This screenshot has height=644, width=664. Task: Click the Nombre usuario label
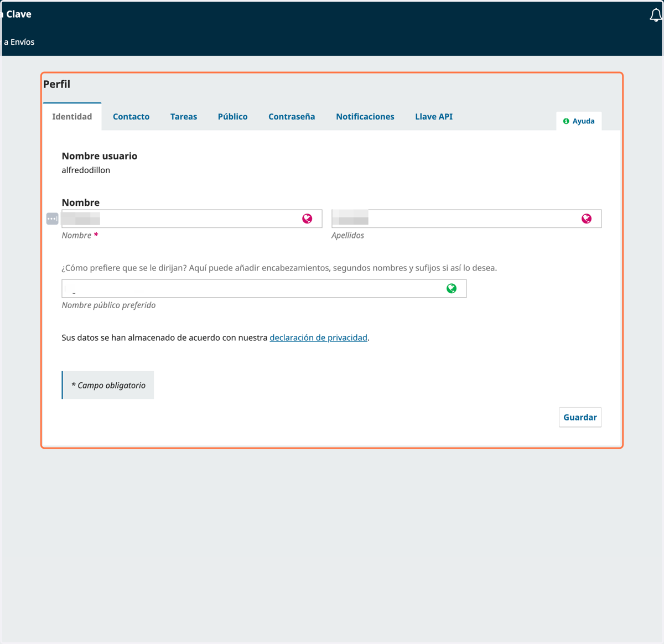pyautogui.click(x=100, y=156)
